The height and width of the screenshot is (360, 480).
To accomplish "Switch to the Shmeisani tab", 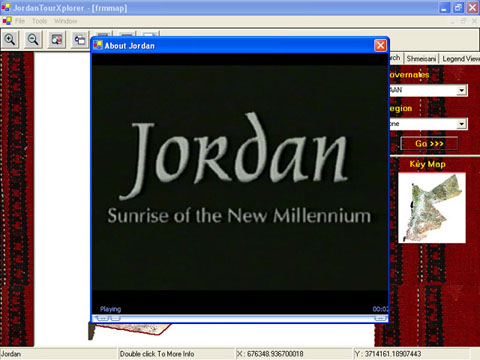I will 421,59.
